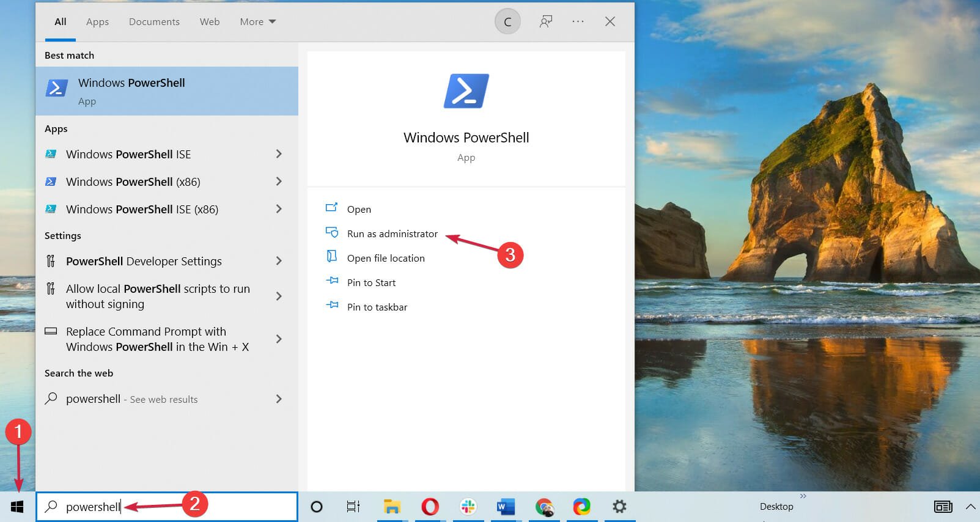Click the PowerShell ISE (x86) app icon

[51, 209]
